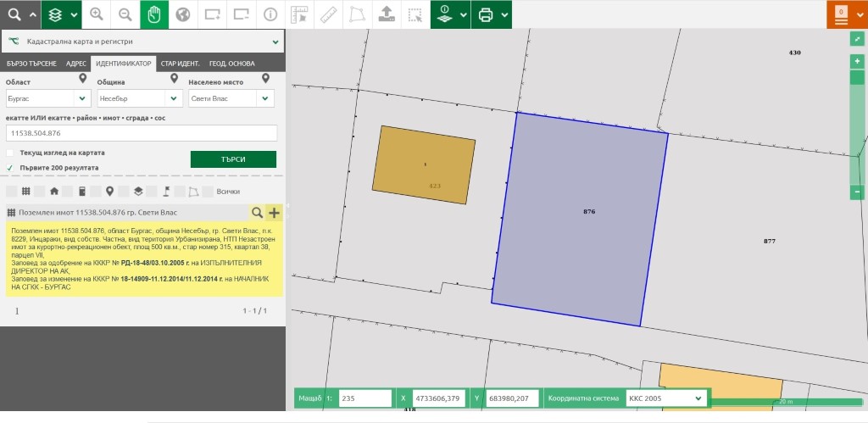
Task: Open the БЪРЗО ТЪРСЕНЕ tab
Action: click(x=31, y=64)
